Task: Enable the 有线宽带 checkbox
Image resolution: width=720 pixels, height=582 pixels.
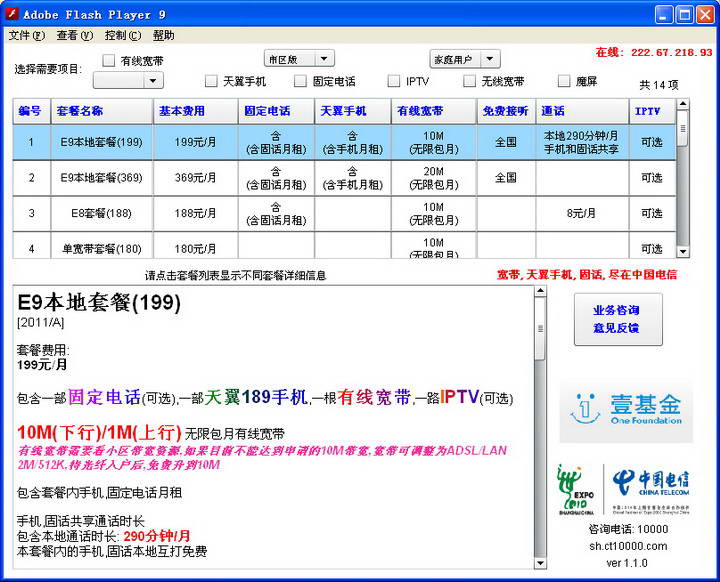Action: pos(109,61)
